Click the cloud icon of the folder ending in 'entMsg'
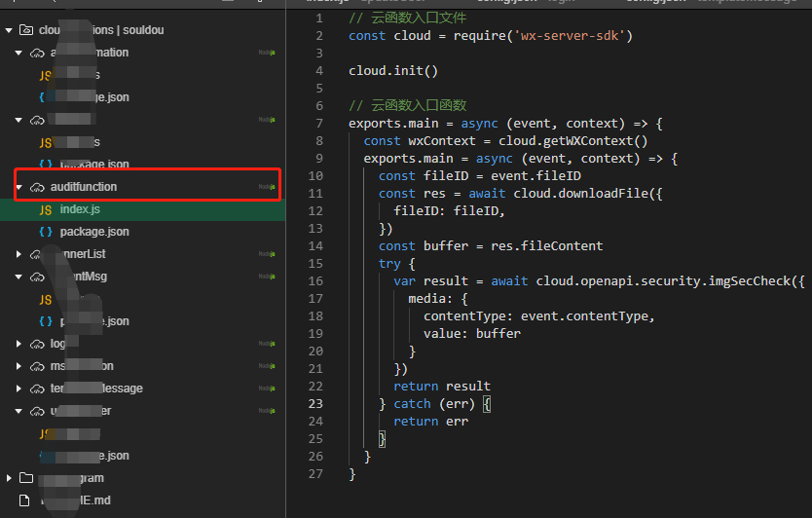The image size is (812, 518). point(38,277)
